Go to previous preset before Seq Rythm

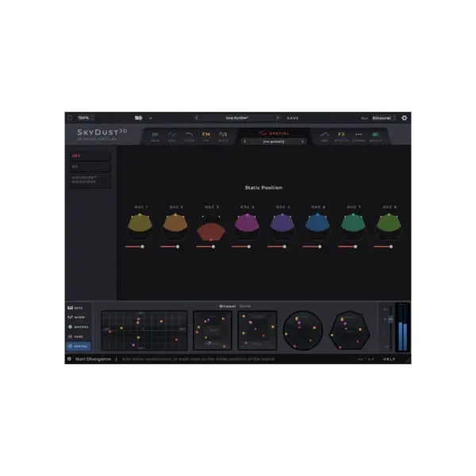coord(197,117)
